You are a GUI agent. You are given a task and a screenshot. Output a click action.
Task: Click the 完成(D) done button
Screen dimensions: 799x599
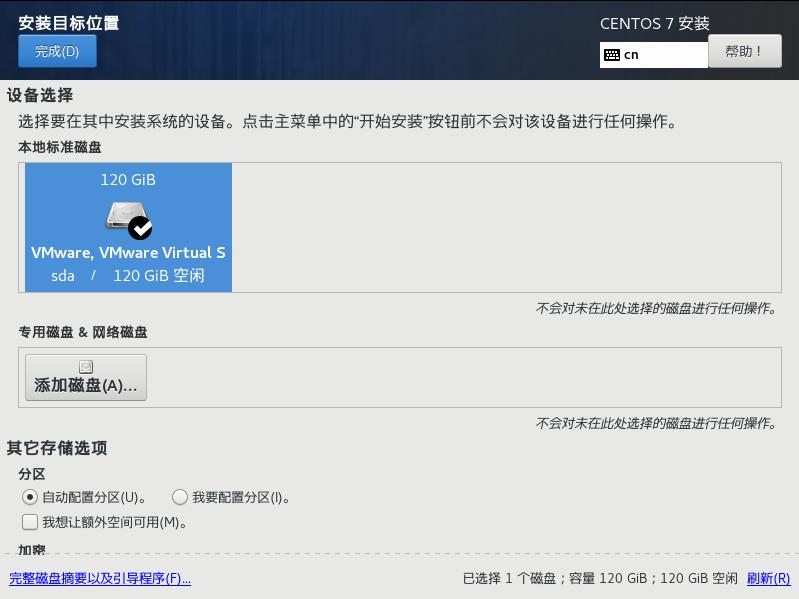pyautogui.click(x=57, y=51)
